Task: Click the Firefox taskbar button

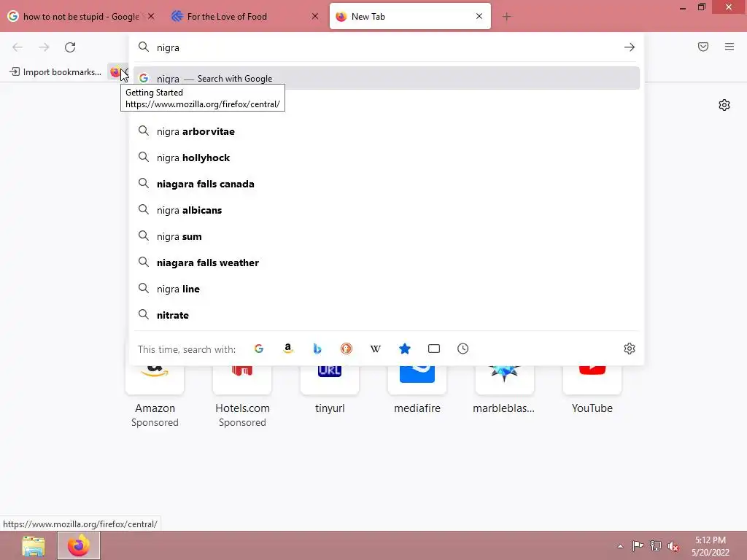Action: point(79,545)
